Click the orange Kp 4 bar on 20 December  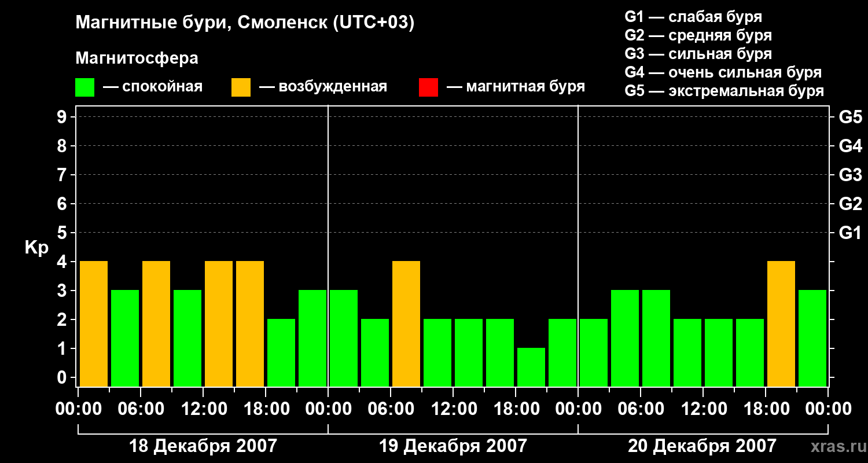click(781, 324)
